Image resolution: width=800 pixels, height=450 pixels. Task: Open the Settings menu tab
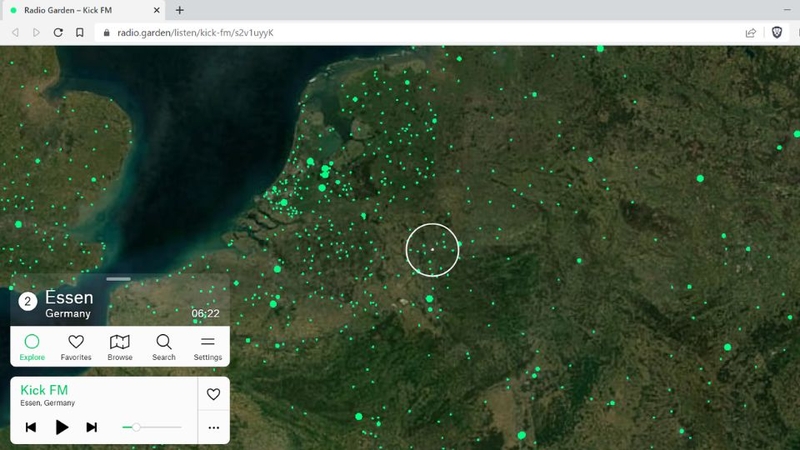208,347
